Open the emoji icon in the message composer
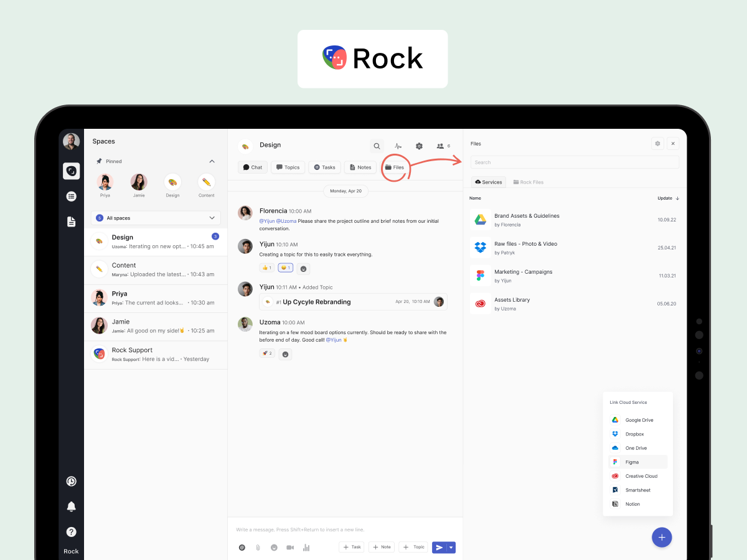The width and height of the screenshot is (747, 560). [274, 547]
